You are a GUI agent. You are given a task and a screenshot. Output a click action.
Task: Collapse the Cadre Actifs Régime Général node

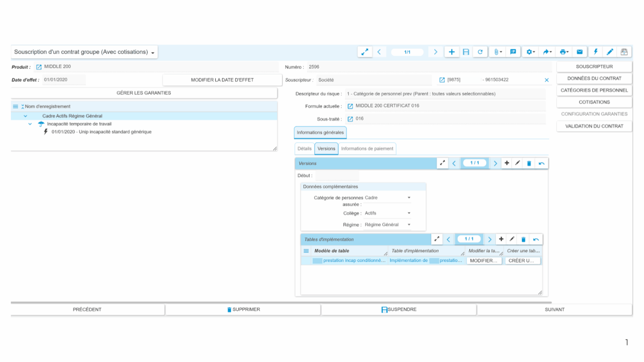(x=25, y=116)
